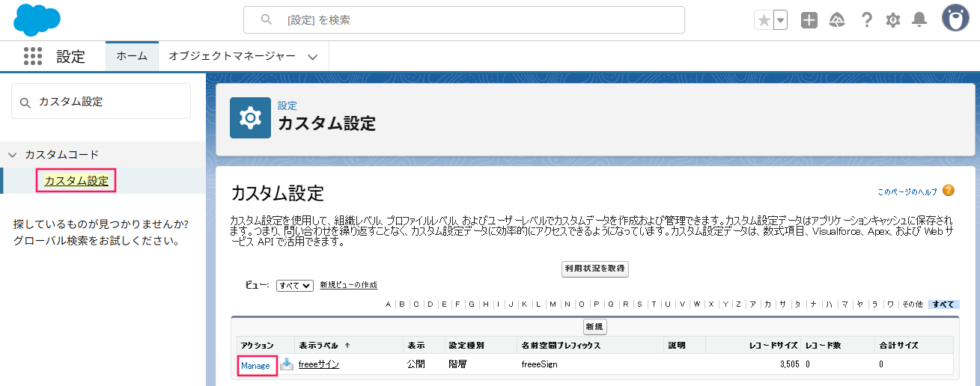Open the help question mark icon
Image resolution: width=980 pixels, height=386 pixels.
[867, 20]
